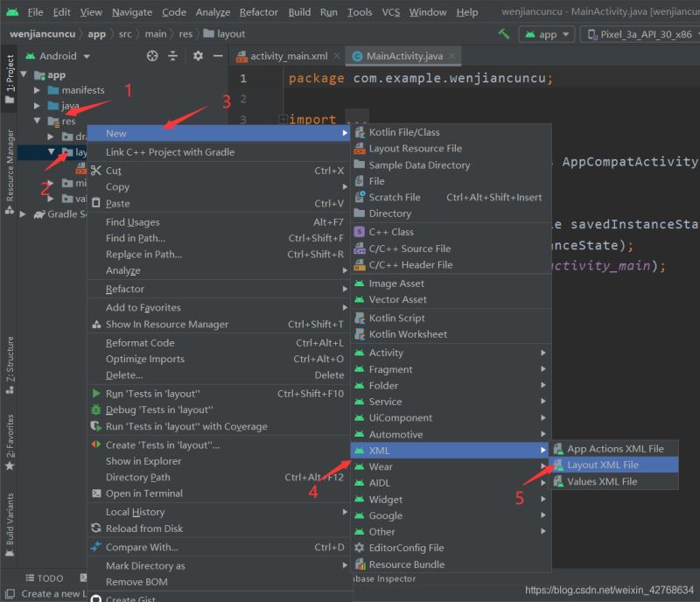Open the Resource Manager side panel
Screen dimensions: 700x602
[10, 164]
